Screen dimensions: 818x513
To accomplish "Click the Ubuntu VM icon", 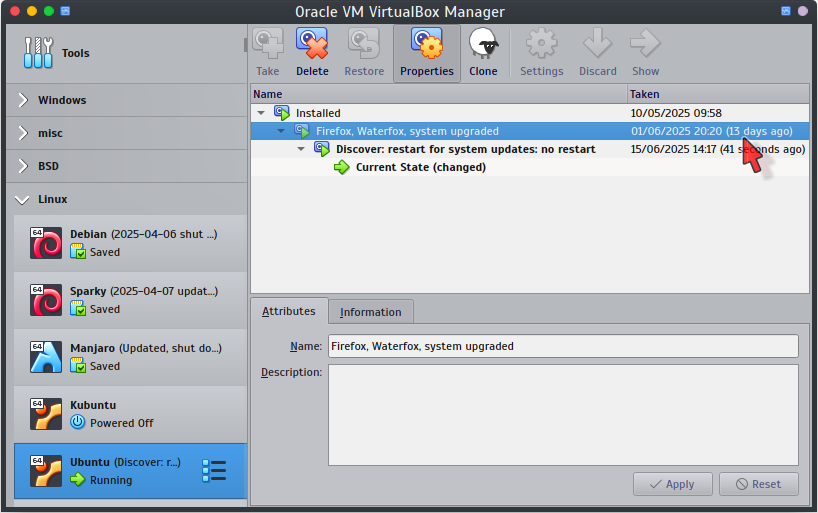I will pos(46,471).
